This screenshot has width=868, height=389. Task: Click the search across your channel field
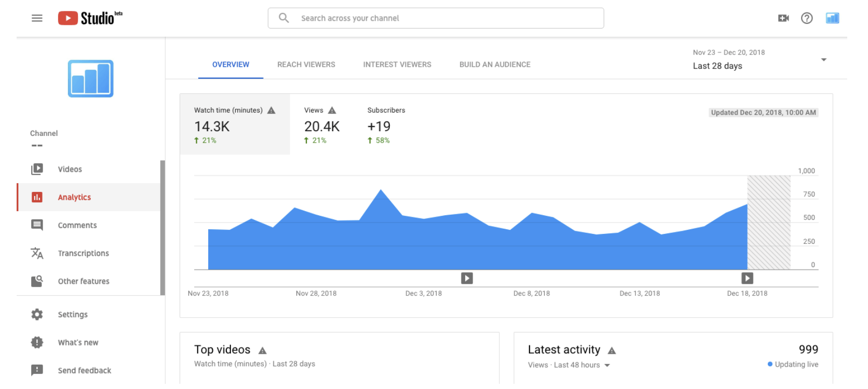click(436, 18)
